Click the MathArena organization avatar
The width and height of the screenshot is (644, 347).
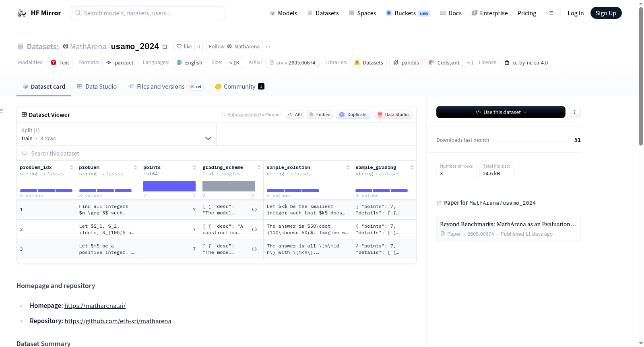point(66,46)
